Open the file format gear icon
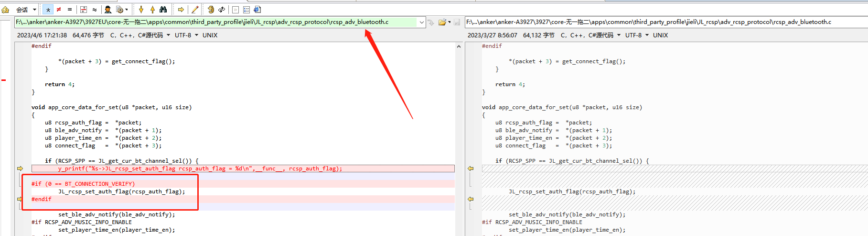The height and width of the screenshot is (236, 868). point(119,10)
